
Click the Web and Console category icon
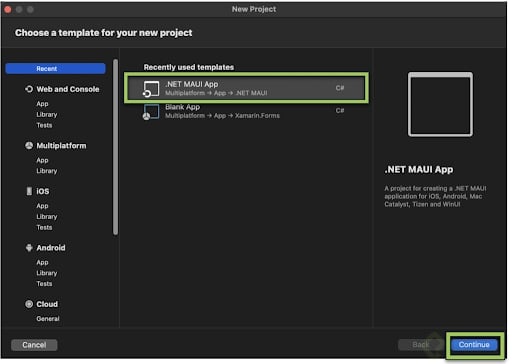(29, 89)
